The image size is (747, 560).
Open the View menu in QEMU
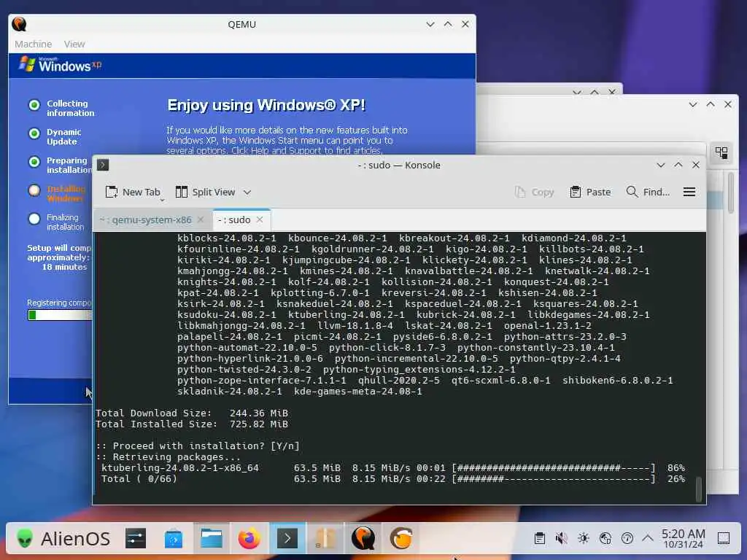74,44
